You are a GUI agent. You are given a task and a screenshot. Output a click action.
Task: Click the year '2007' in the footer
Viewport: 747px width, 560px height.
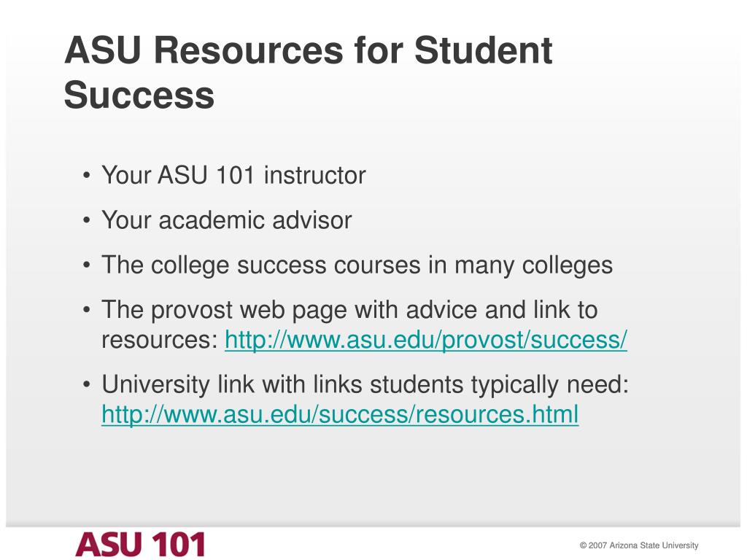point(597,545)
